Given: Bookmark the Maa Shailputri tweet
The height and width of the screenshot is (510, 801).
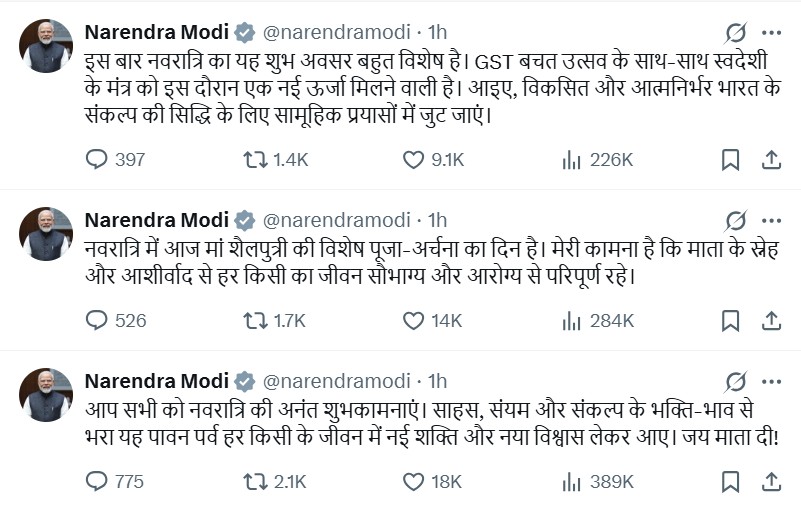Looking at the screenshot, I should tap(731, 320).
